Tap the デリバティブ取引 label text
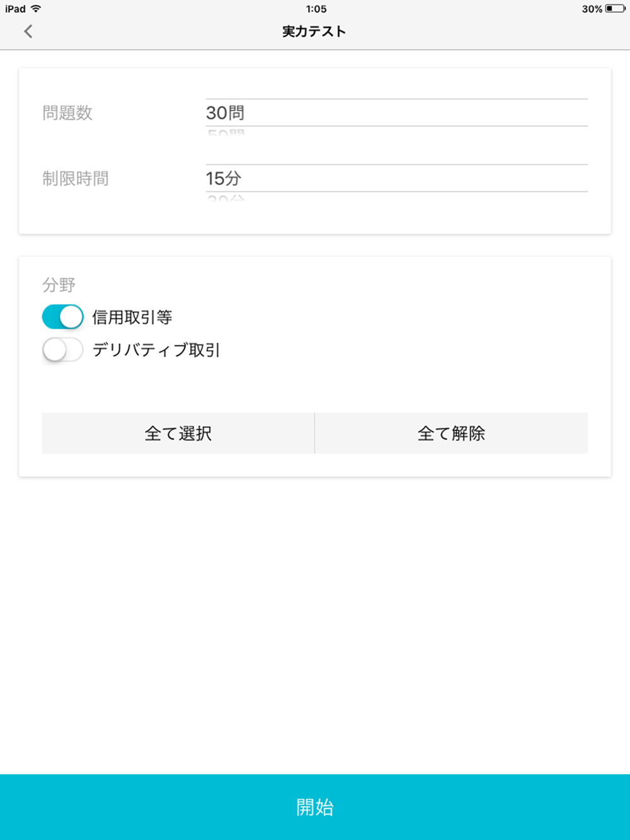630x840 pixels. (x=156, y=350)
